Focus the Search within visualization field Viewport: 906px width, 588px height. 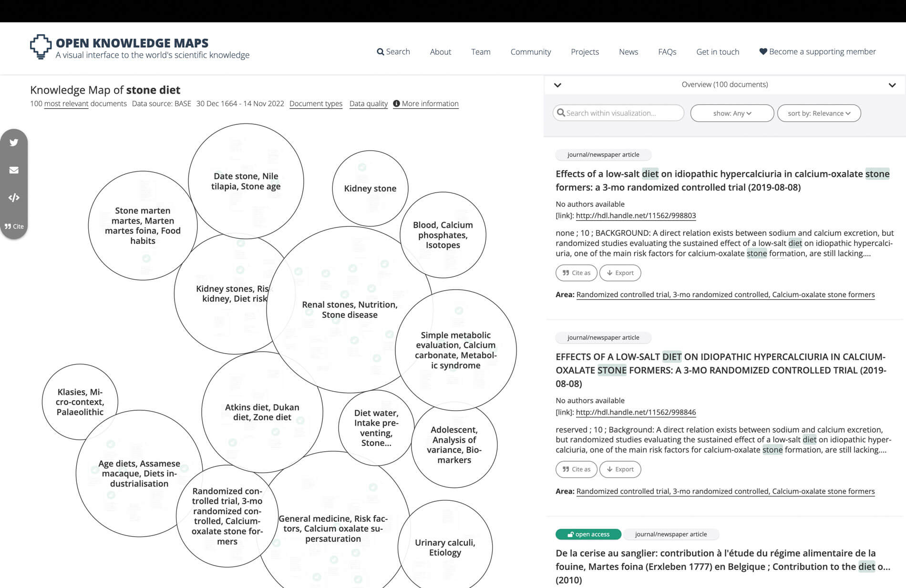click(618, 113)
